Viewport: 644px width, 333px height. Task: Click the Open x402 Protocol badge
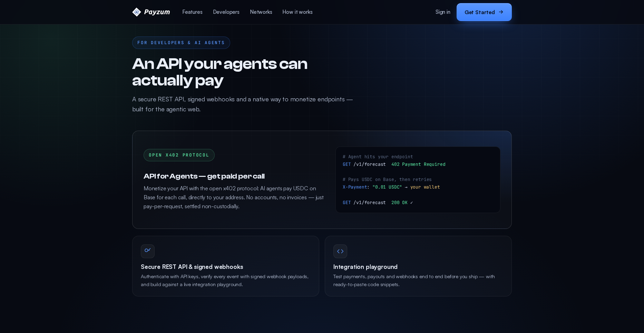pyautogui.click(x=179, y=155)
